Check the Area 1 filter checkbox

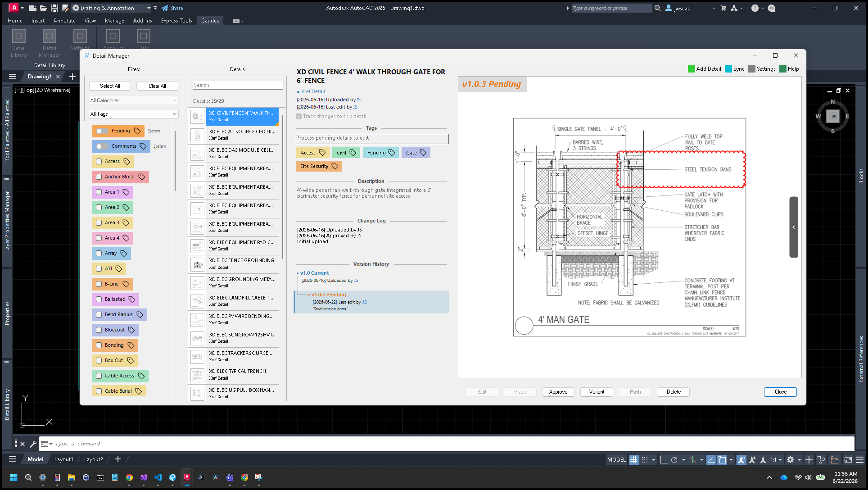(99, 192)
